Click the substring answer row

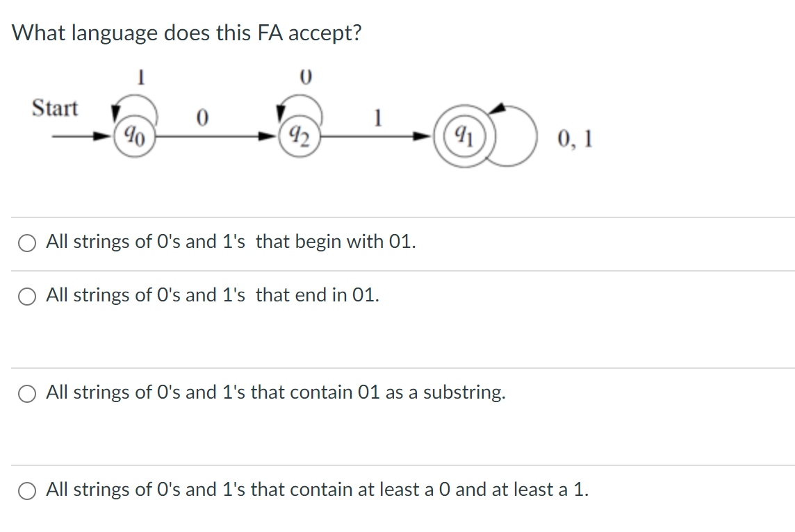coord(274,392)
